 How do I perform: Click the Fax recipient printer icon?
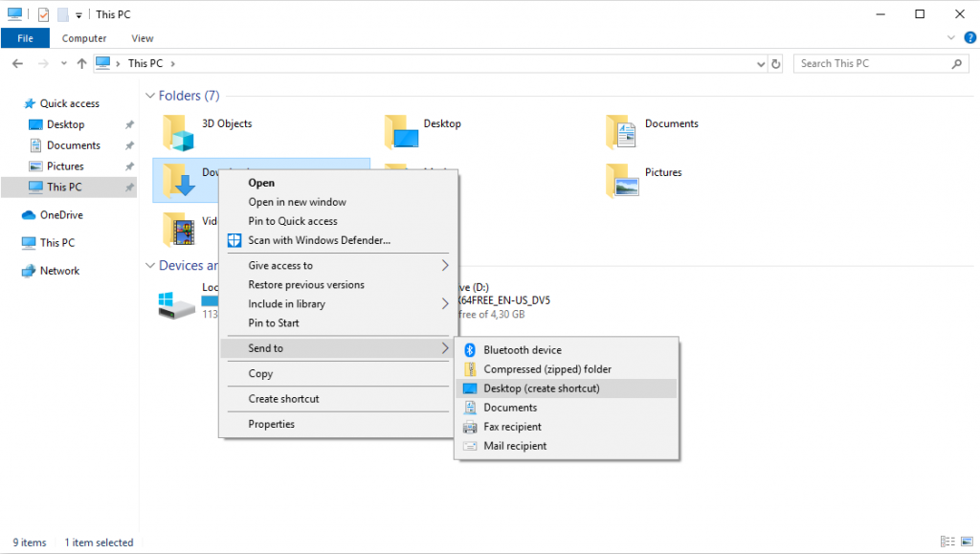click(470, 427)
